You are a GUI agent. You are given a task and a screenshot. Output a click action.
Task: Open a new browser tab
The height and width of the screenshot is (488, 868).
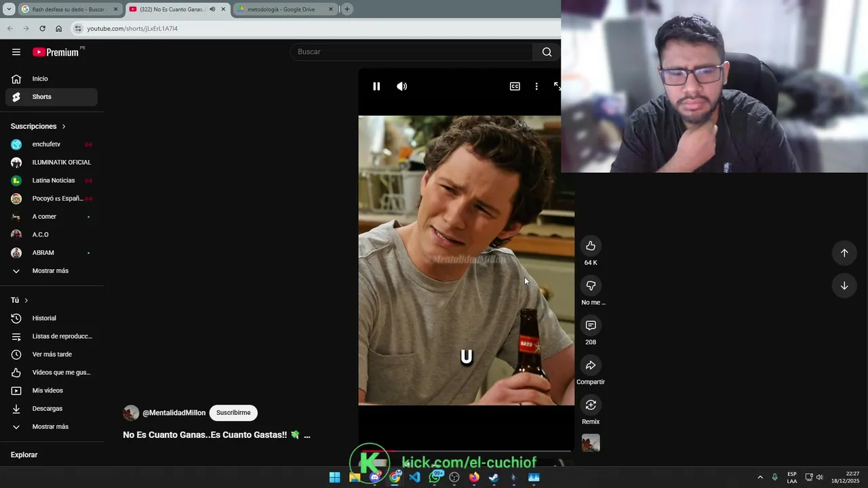click(x=347, y=9)
